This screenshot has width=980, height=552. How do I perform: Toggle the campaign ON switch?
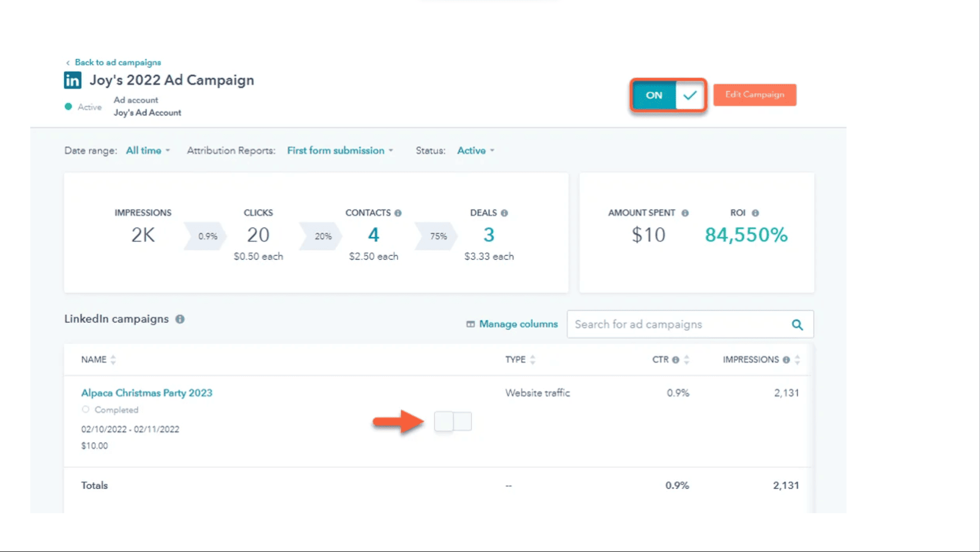pos(668,95)
